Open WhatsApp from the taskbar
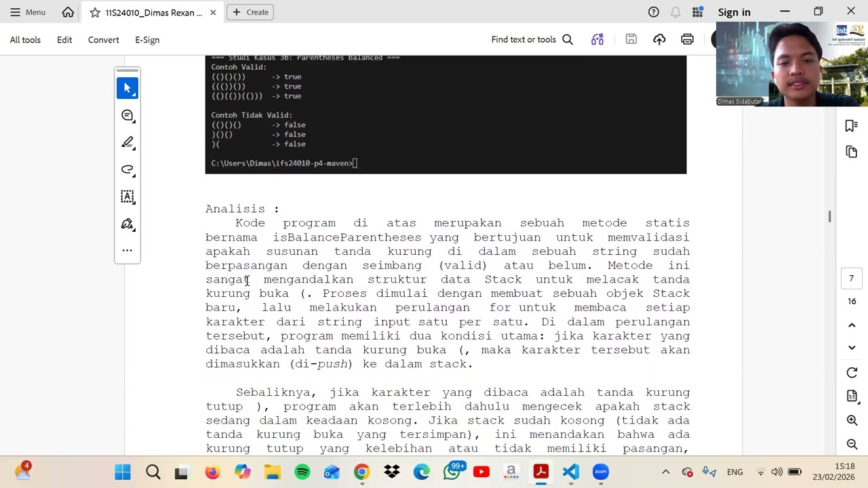This screenshot has width=868, height=488. (x=452, y=472)
